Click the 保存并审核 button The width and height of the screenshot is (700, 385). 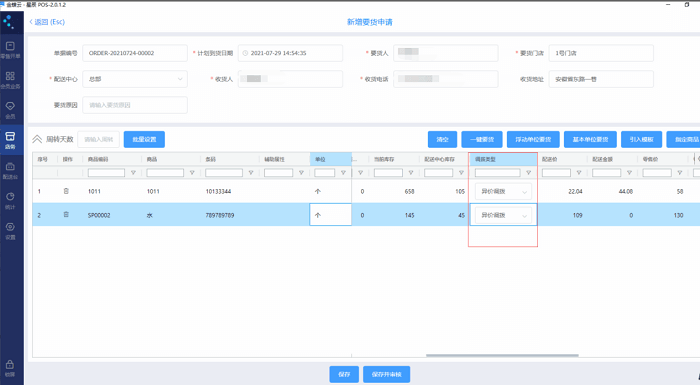pyautogui.click(x=387, y=374)
